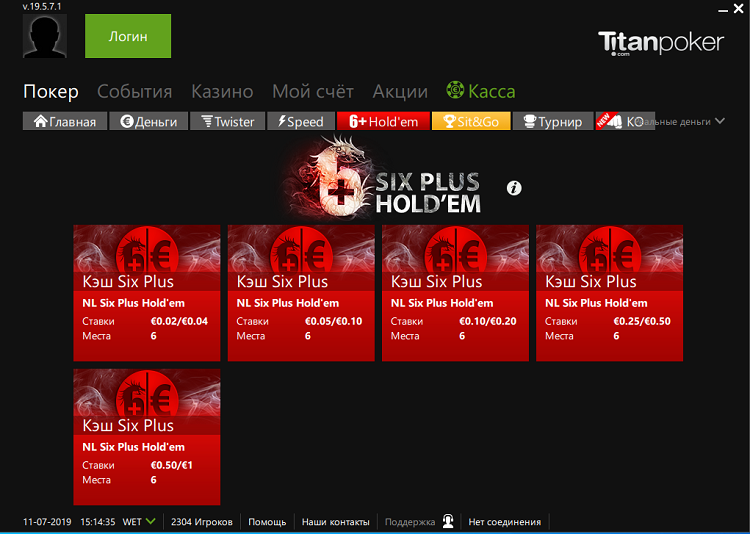
Task: Open the Касса cashier tab
Action: point(481,92)
